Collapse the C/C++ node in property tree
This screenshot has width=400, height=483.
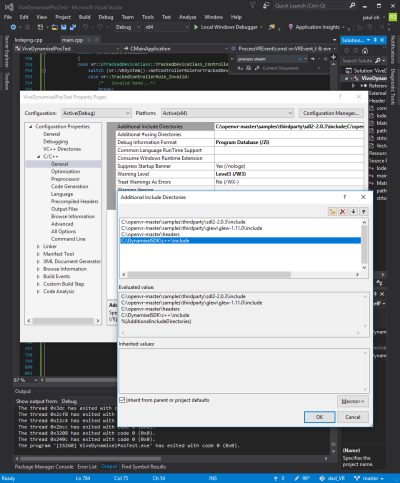pyautogui.click(x=38, y=156)
